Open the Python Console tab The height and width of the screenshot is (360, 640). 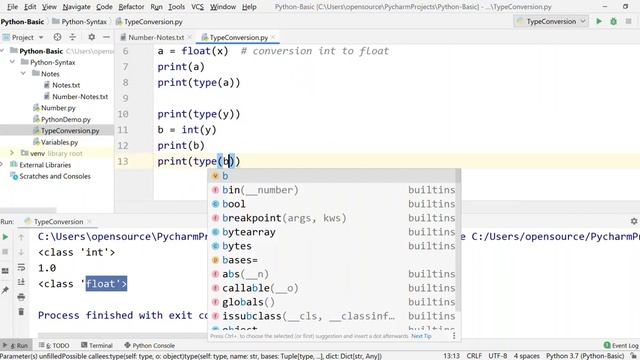point(149,345)
